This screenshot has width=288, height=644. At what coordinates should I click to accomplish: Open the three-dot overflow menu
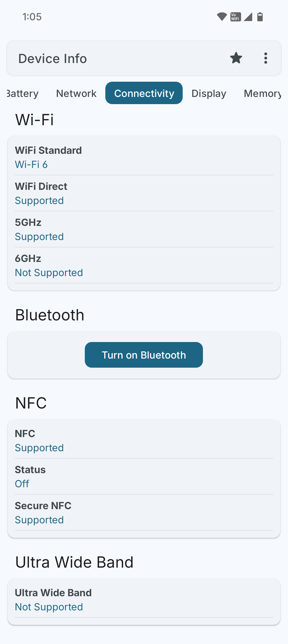266,58
